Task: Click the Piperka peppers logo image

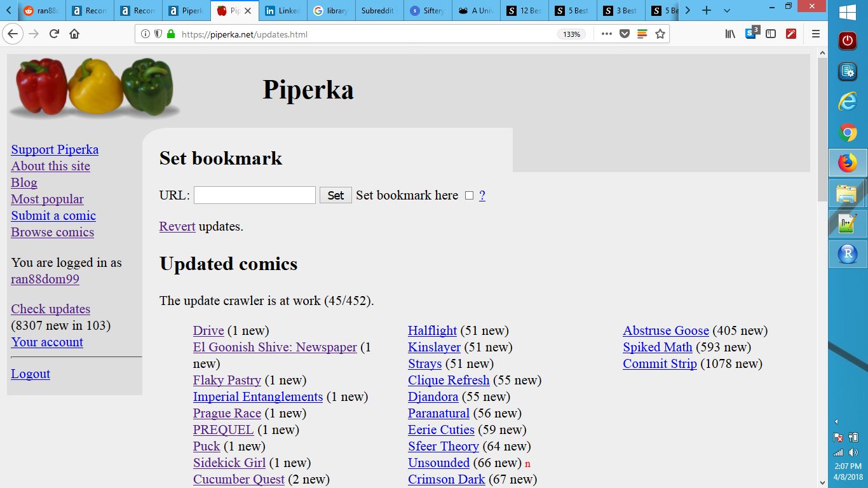Action: (95, 88)
